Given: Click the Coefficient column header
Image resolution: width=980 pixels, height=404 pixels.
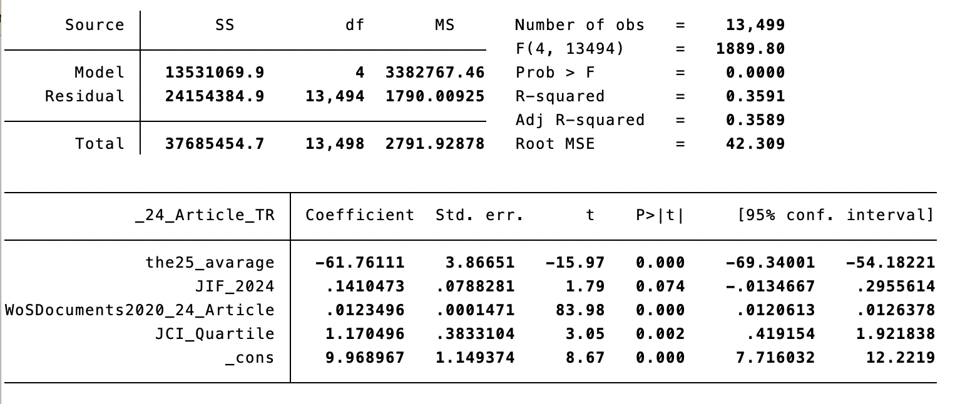Looking at the screenshot, I should point(360,216).
